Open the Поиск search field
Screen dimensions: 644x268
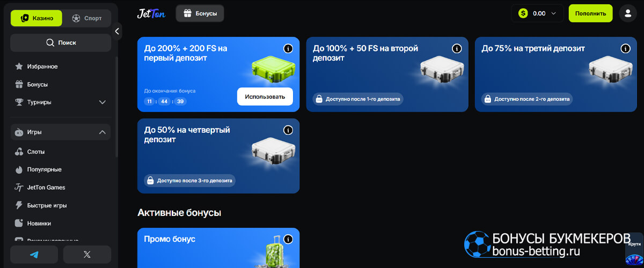61,42
